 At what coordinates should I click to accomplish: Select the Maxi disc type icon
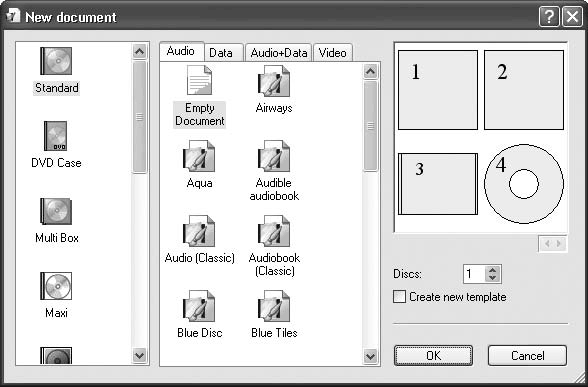pos(56,286)
